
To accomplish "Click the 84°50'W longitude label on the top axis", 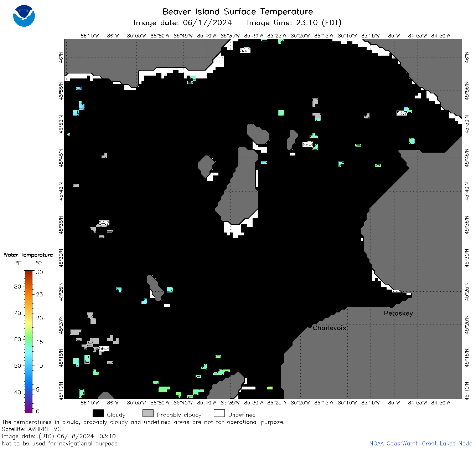I will point(441,36).
